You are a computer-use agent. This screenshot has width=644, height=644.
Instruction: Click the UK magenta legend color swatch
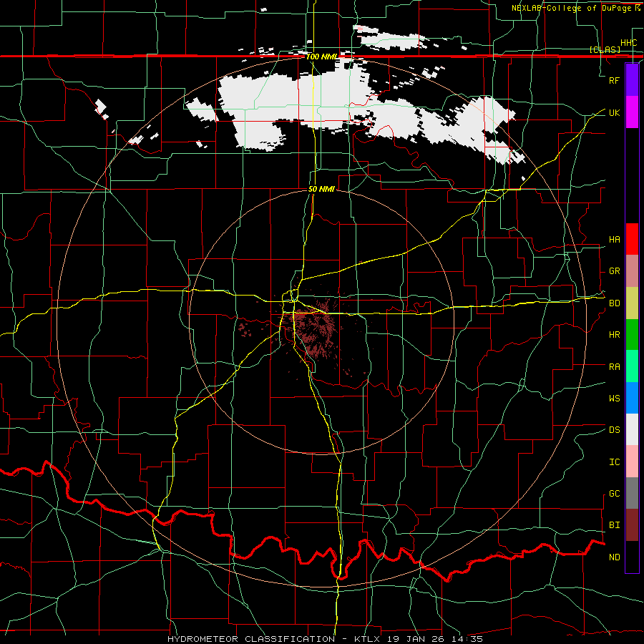632,112
